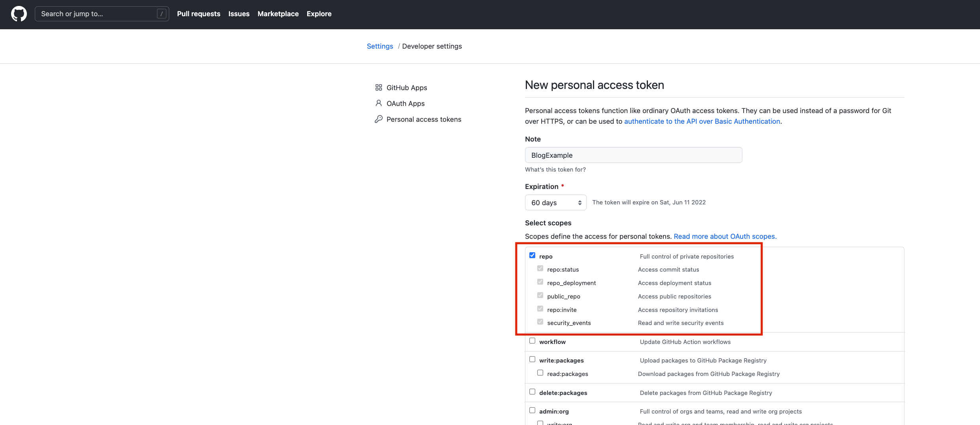This screenshot has height=425, width=980.
Task: Click the GitHub Apps grid icon
Action: coord(379,87)
